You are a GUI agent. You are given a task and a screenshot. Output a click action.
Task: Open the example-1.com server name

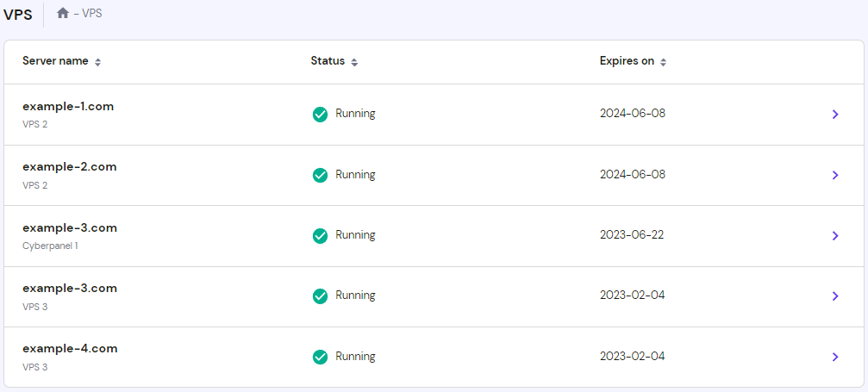(x=68, y=107)
